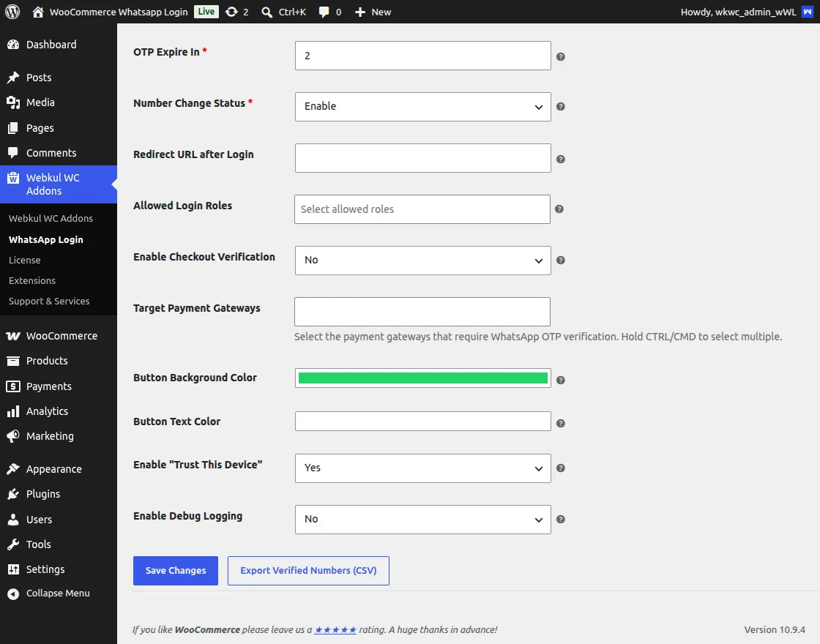Go to the WooCommerce menu label
The width and height of the screenshot is (820, 644).
[61, 336]
